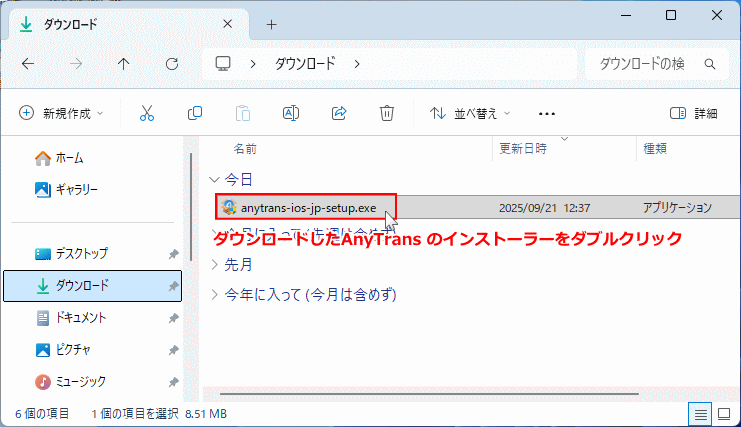Screen dimensions: 741x427
Task: Sort by the 種類 column header
Action: click(655, 149)
